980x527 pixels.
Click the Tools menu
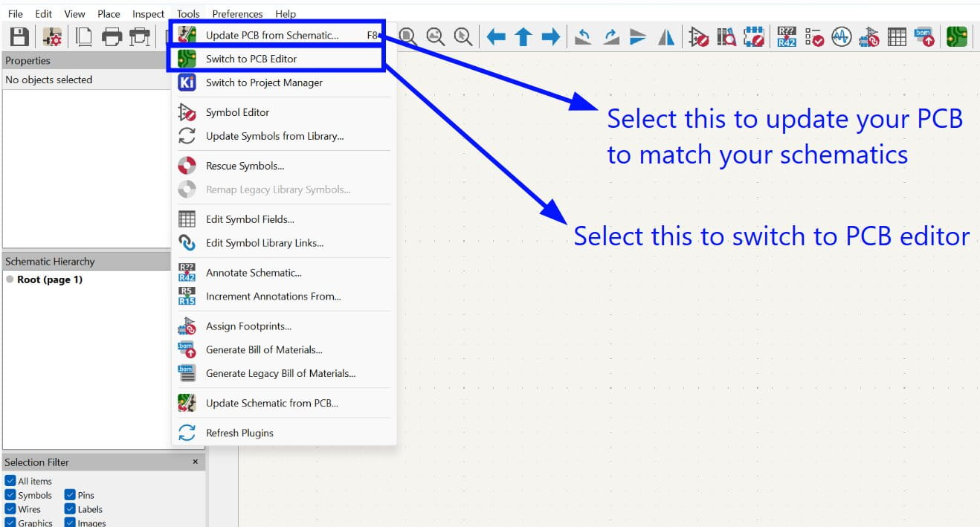coord(188,13)
